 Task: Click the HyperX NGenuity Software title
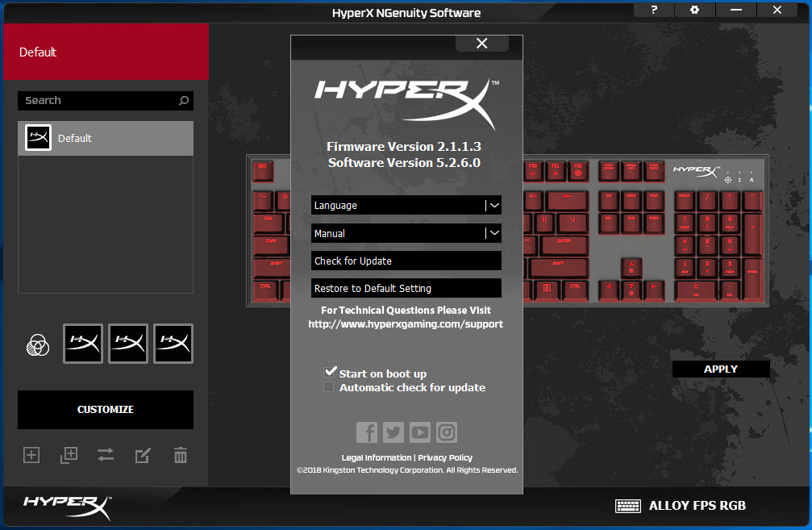click(x=406, y=13)
